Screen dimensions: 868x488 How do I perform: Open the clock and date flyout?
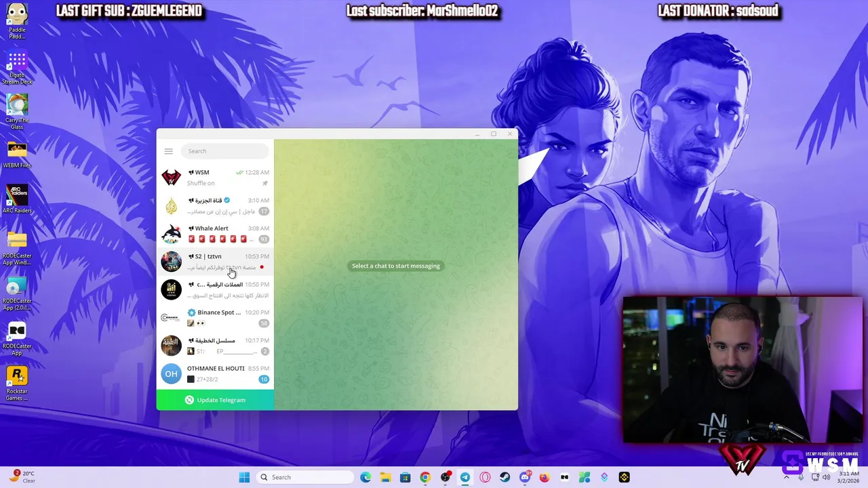pos(849,477)
